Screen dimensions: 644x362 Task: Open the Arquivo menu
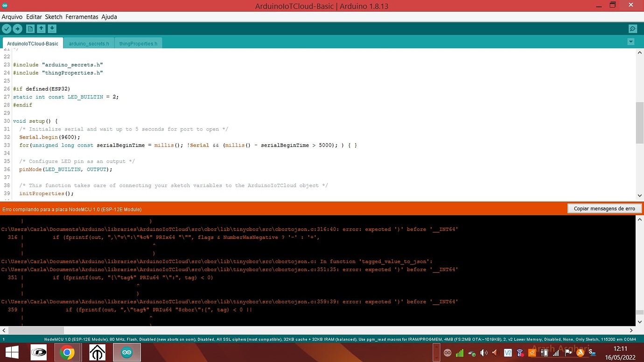[12, 16]
